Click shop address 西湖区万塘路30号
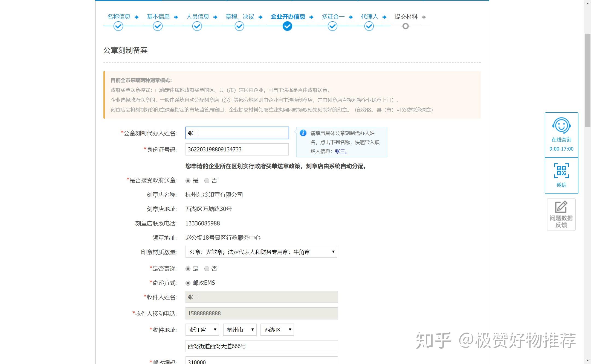This screenshot has width=591, height=364. [x=208, y=209]
